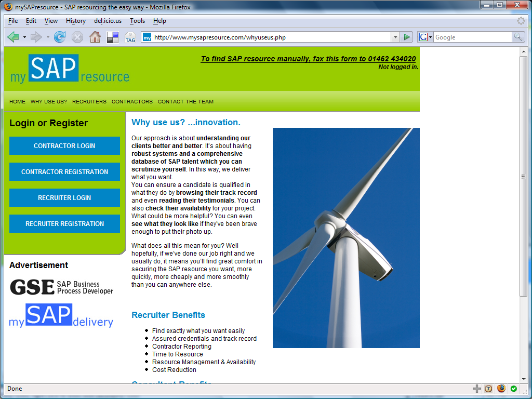The image size is (532, 399).
Task: Open the CONTACT THE TEAM navigation link
Action: [x=185, y=102]
